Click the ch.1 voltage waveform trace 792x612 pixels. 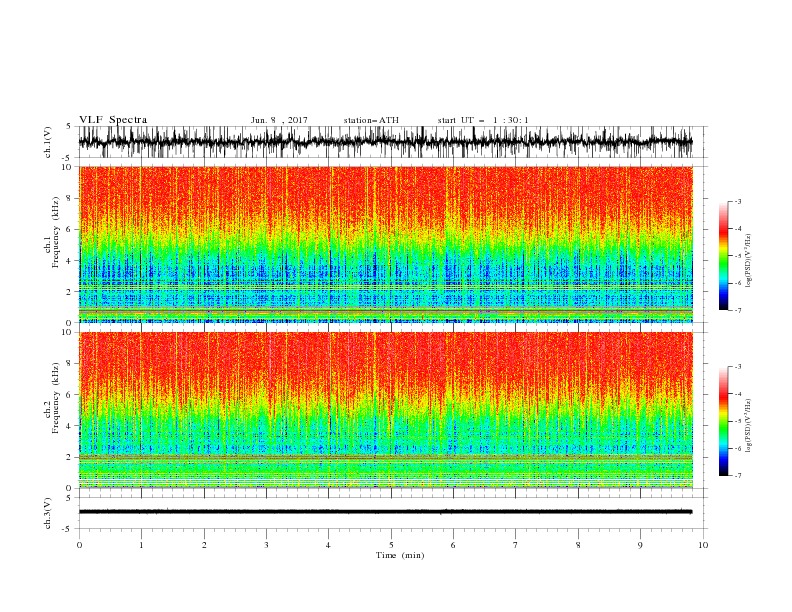click(x=385, y=142)
